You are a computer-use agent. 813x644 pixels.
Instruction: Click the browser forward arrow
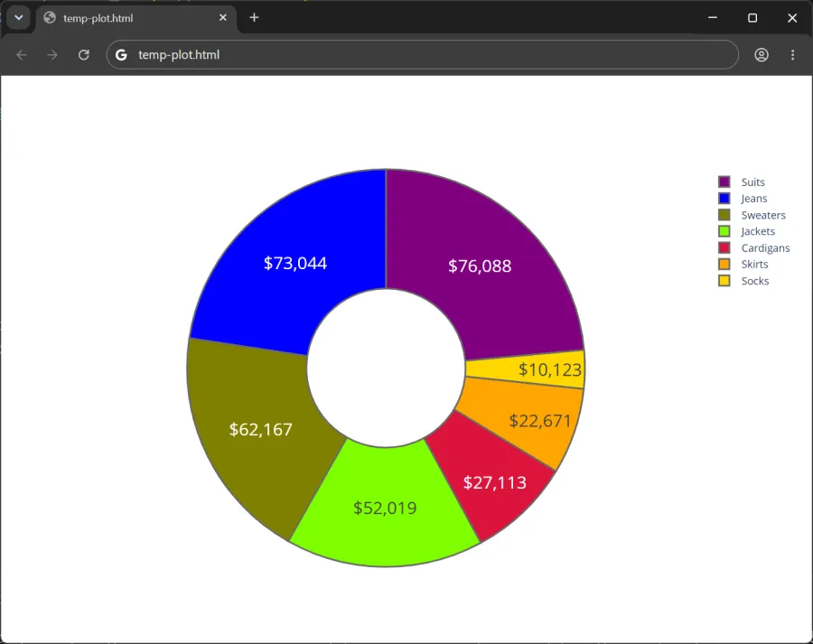[52, 55]
